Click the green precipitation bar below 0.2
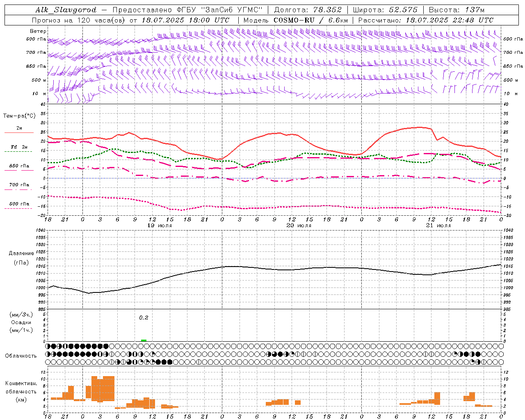 click(x=144, y=340)
